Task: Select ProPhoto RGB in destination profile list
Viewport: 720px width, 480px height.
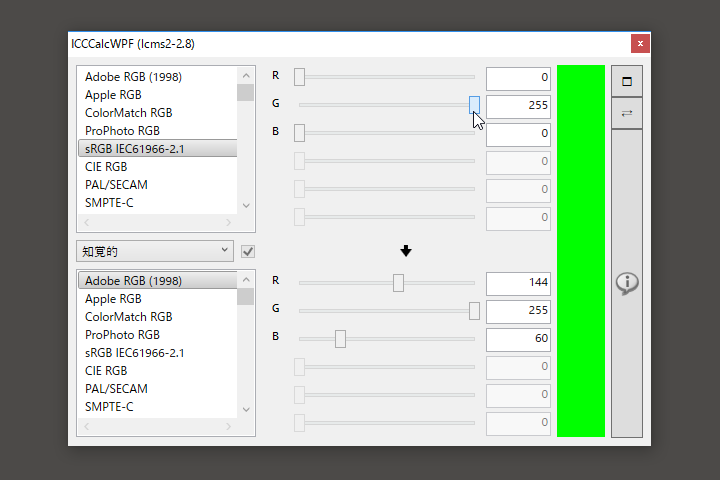Action: pyautogui.click(x=158, y=334)
